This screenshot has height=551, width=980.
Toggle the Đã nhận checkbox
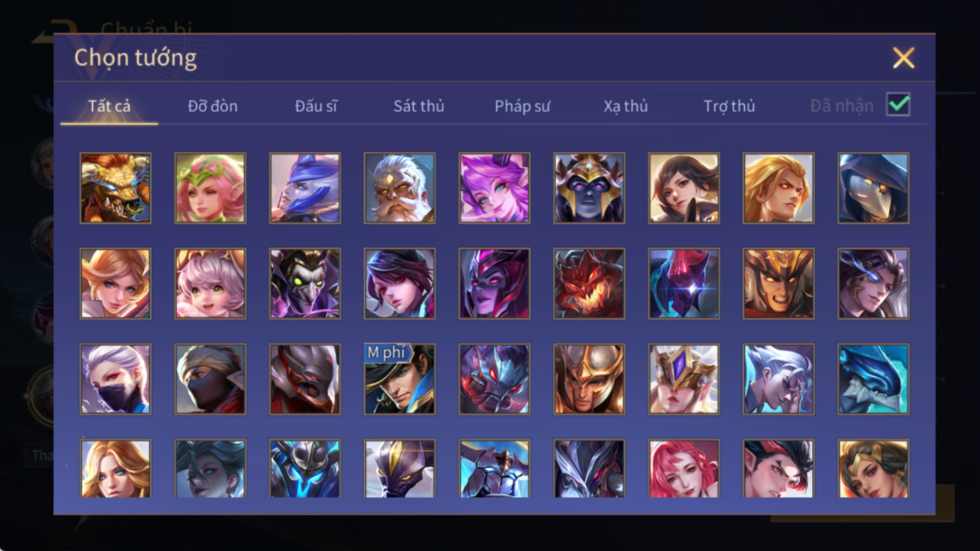coord(898,105)
